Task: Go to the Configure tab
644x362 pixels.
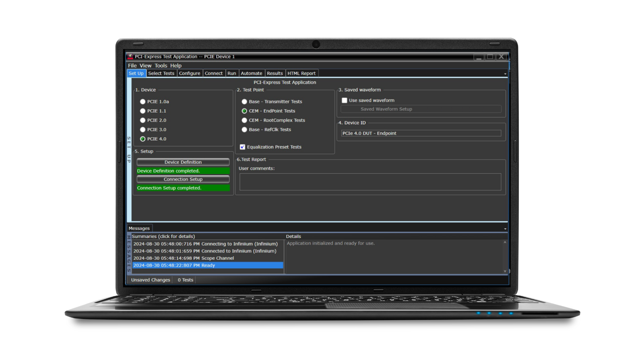Action: [x=190, y=73]
